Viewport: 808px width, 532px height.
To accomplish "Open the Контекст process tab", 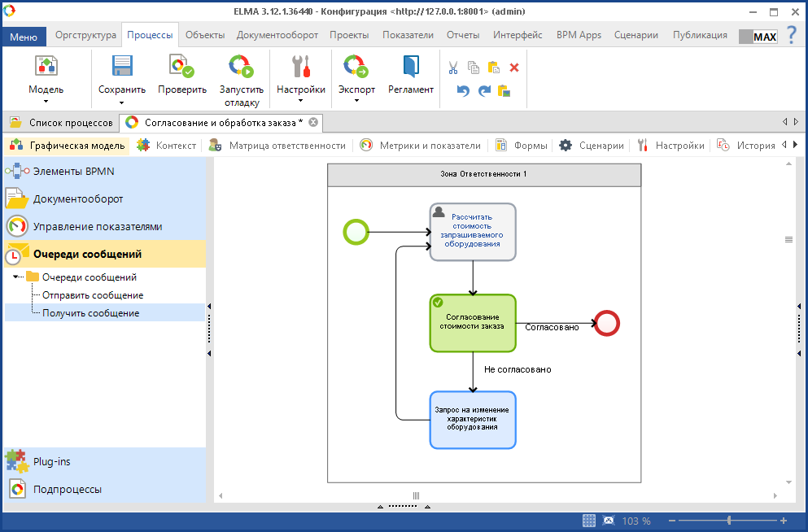I will 167,146.
